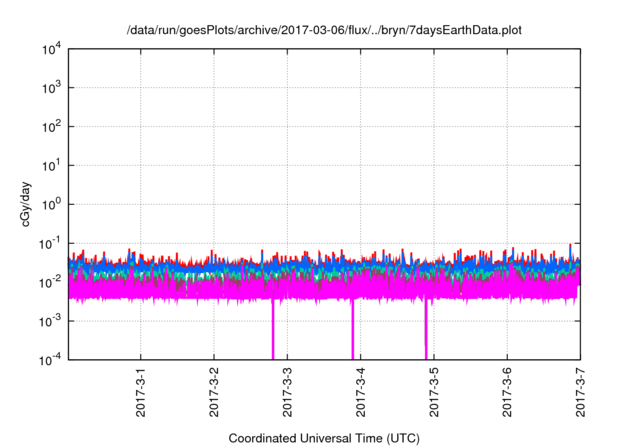Viewport: 640px width, 448px height.
Task: Click the 2017-3-4 date tick label
Action: [x=361, y=392]
